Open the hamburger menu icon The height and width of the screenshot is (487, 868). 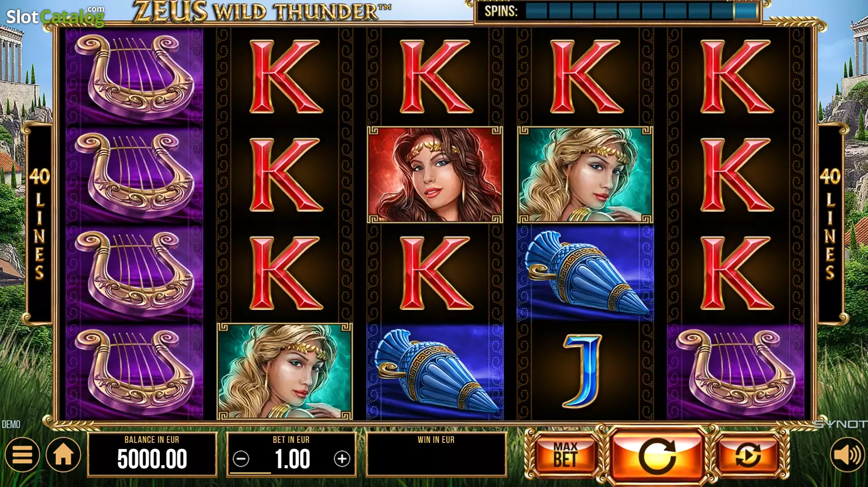pyautogui.click(x=22, y=455)
